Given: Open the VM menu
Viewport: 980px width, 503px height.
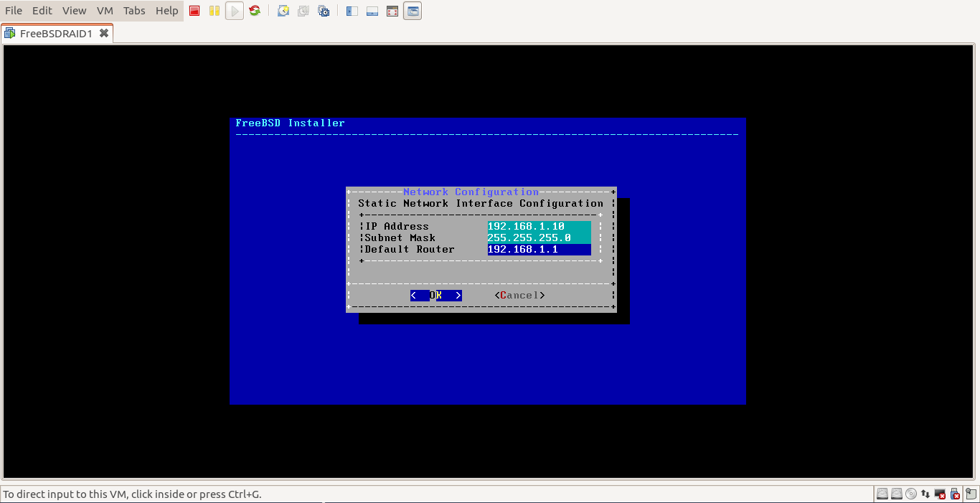Looking at the screenshot, I should click(105, 10).
